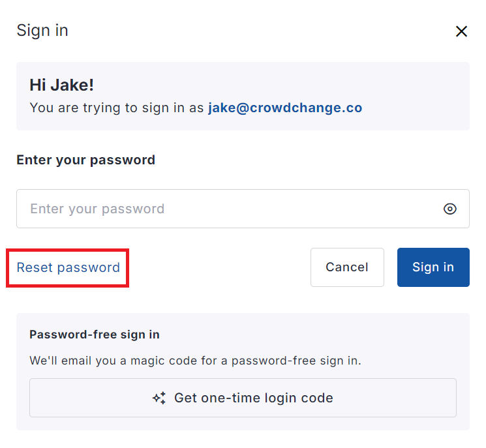Focus the Enter your password field
The width and height of the screenshot is (486, 448).
click(x=228, y=209)
